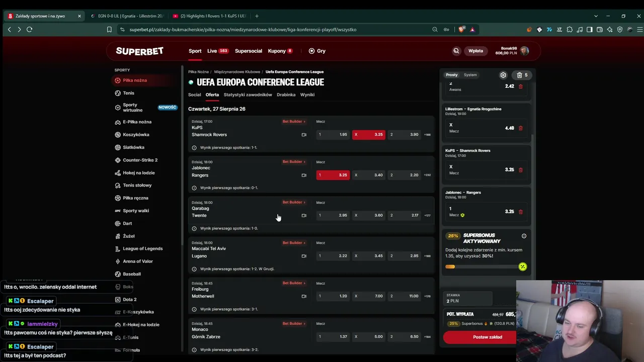The image size is (644, 362).
Task: Click the Dart icon in sidebar
Action: coord(118,223)
